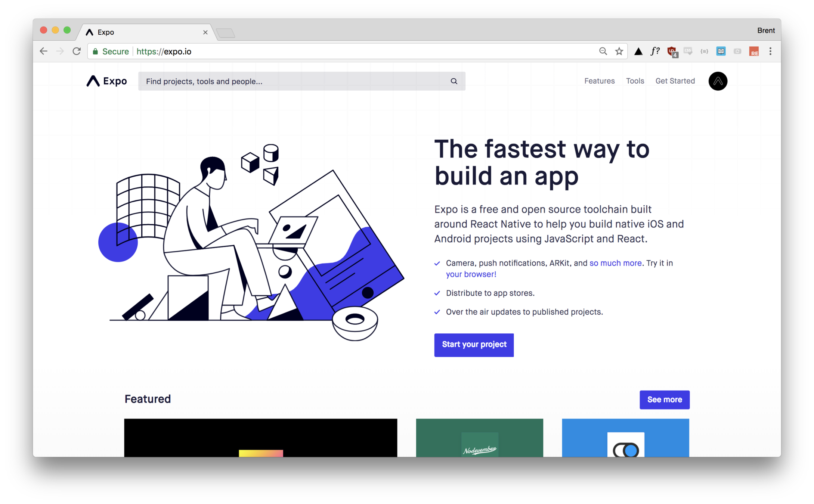Follow the 'so much more' link
814x504 pixels.
[x=615, y=263]
